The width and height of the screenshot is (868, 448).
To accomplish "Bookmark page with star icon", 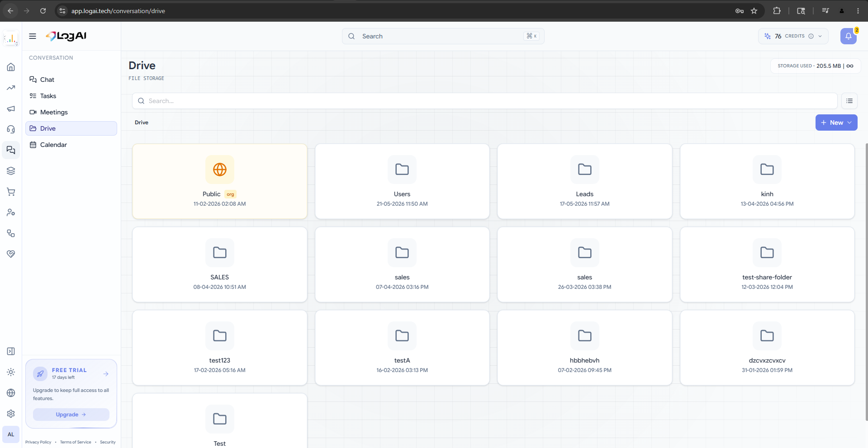I will pyautogui.click(x=754, y=11).
